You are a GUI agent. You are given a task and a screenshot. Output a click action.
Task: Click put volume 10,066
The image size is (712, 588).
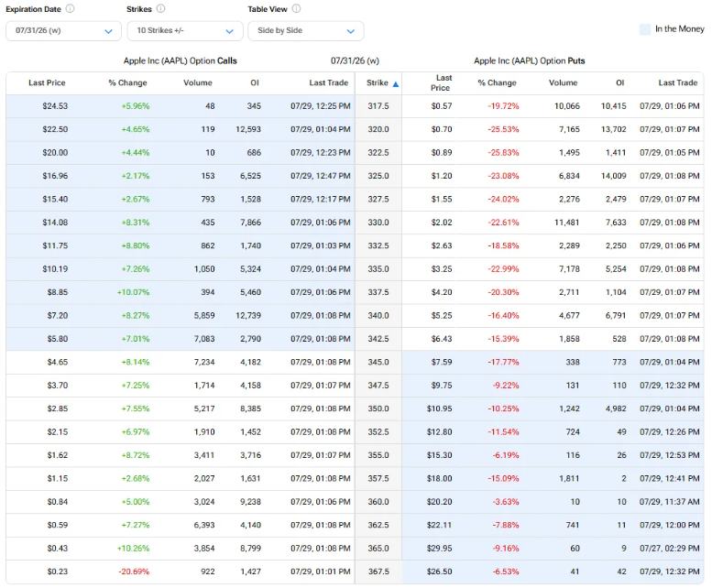(566, 106)
